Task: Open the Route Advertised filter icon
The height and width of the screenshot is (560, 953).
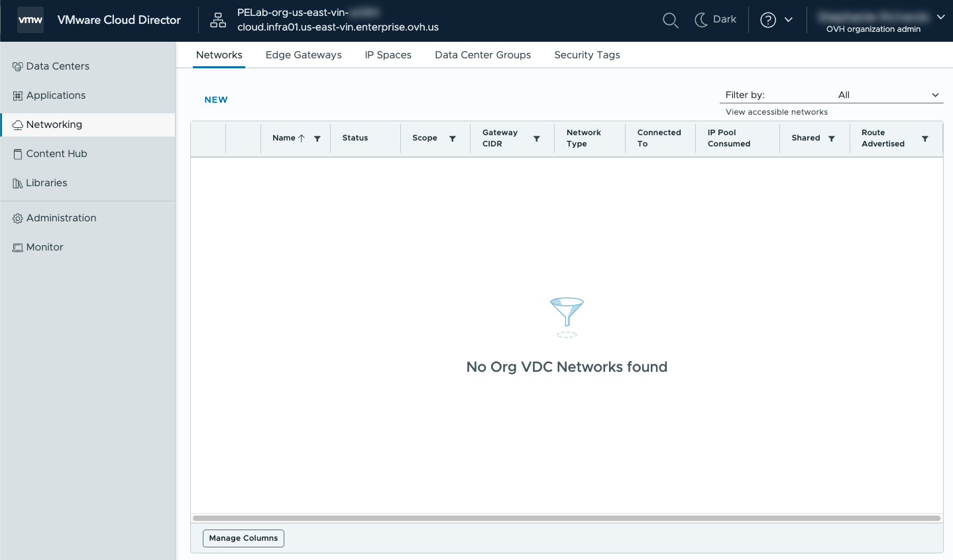Action: coord(925,139)
